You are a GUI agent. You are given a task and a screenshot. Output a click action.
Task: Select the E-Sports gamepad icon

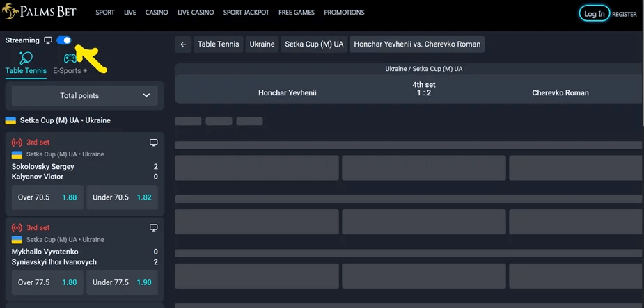70,59
